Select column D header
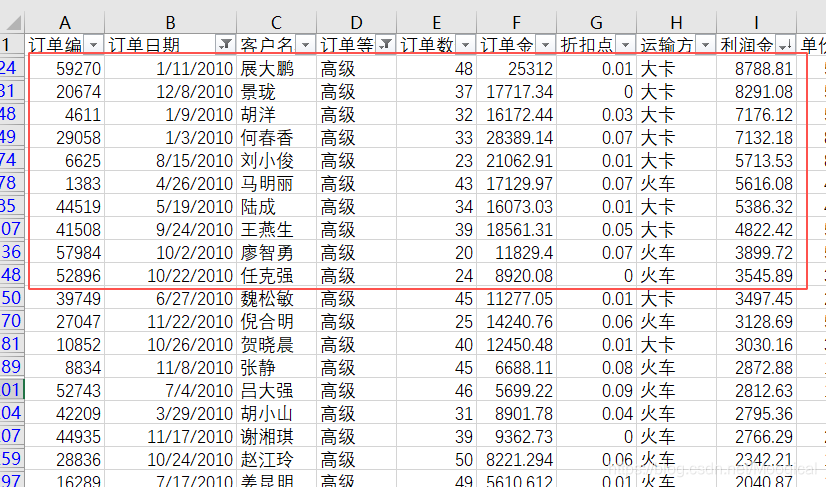Viewport: 826px width, 487px height. coord(356,23)
